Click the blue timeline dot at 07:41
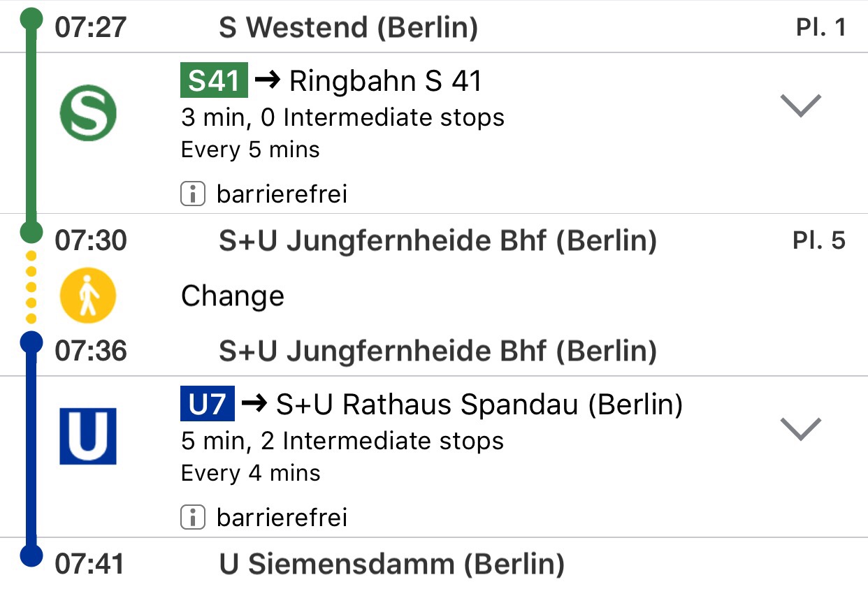Viewport: 868px width, 589px height. (31, 556)
